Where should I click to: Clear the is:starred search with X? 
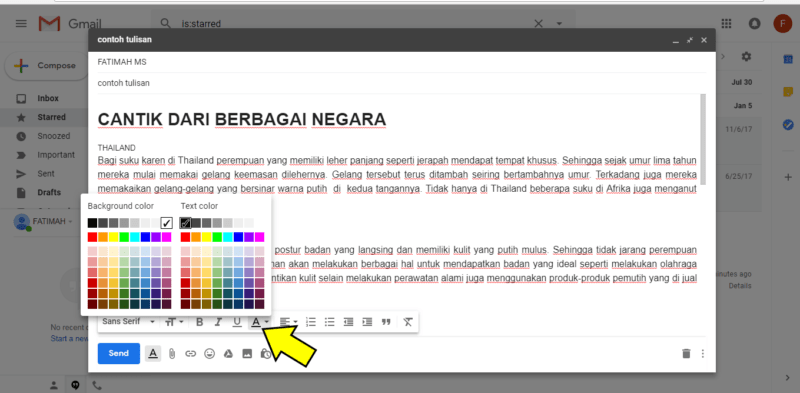click(538, 23)
